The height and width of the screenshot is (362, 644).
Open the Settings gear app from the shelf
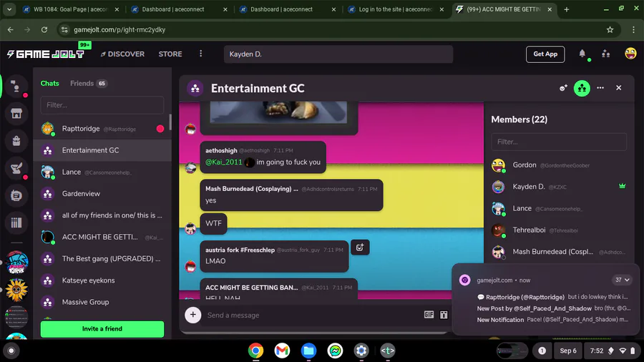click(361, 351)
